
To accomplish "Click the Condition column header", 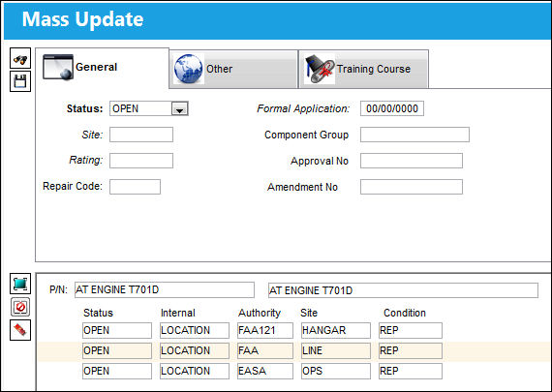I will coord(405,313).
